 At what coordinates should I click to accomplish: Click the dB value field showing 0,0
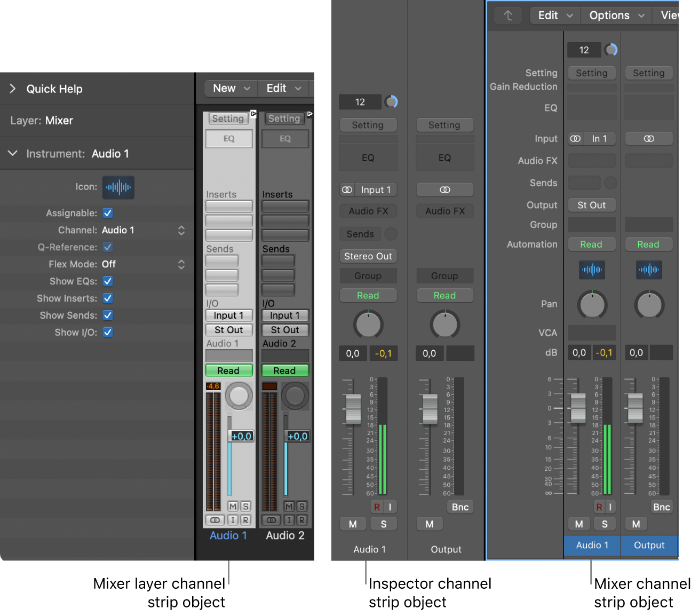pos(579,352)
